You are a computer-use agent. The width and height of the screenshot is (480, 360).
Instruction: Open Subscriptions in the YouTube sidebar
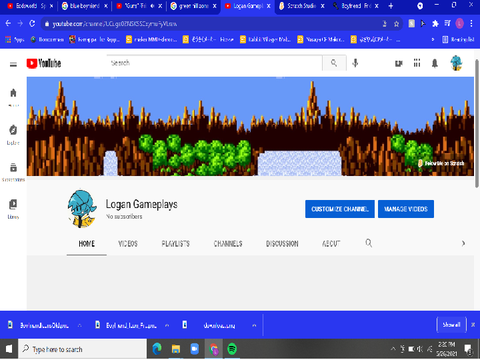tap(13, 172)
